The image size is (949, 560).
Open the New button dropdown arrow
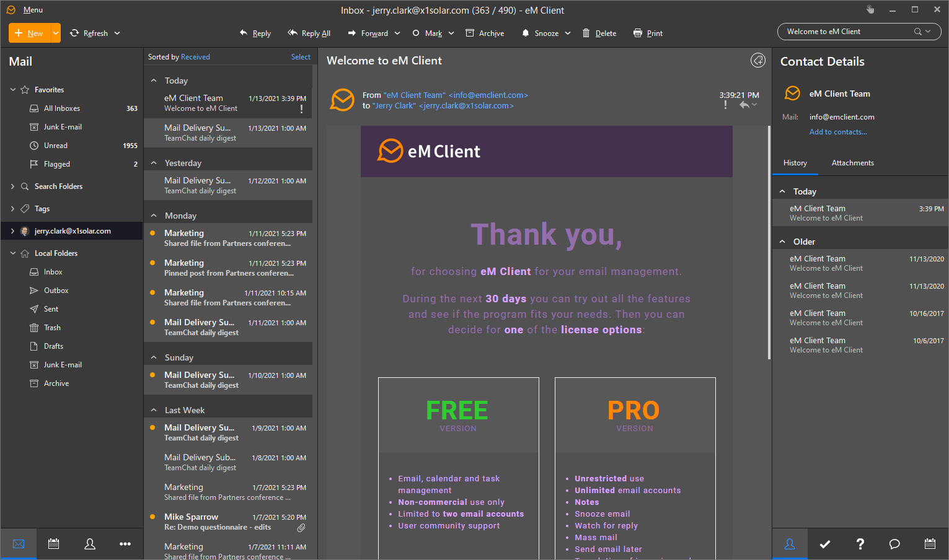coord(56,33)
